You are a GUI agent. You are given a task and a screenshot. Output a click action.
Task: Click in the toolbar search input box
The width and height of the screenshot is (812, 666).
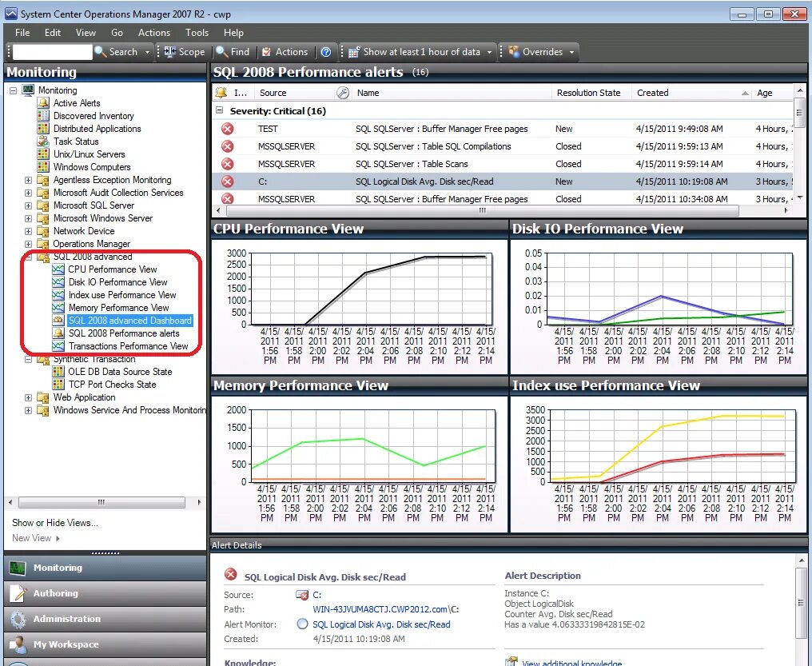52,52
